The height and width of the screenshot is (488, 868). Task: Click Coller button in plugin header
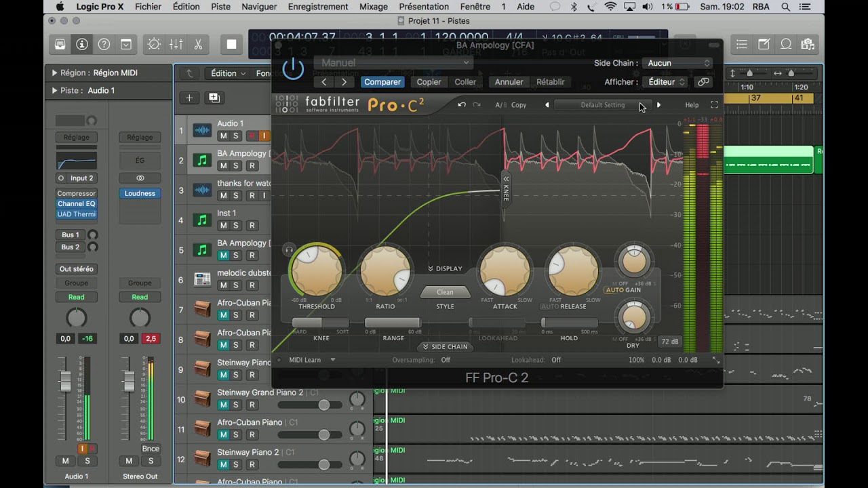[465, 82]
